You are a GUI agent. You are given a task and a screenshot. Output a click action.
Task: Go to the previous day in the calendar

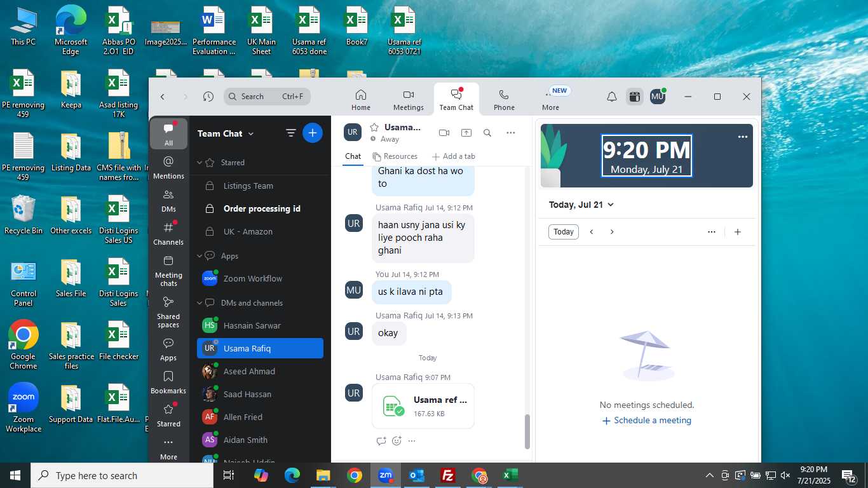pos(592,232)
